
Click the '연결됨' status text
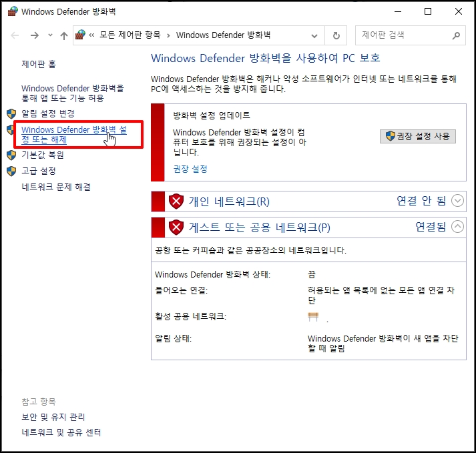click(431, 227)
